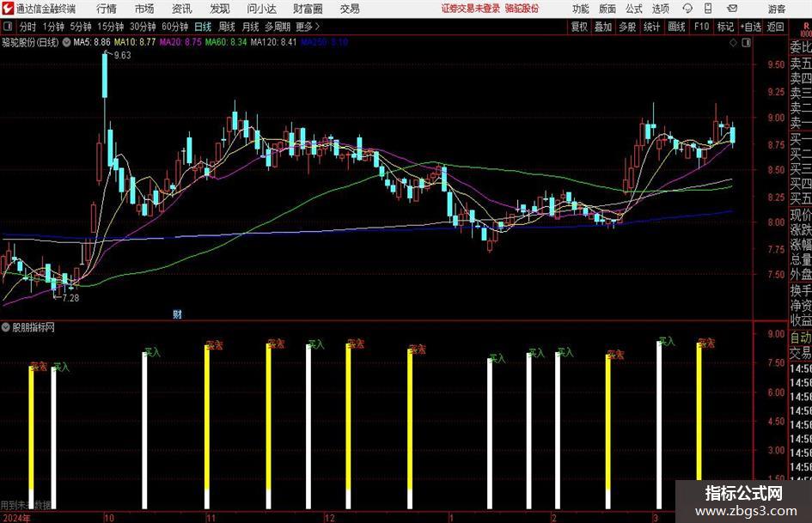Click the mobile phone icon
The width and height of the screenshot is (812, 523).
point(708,9)
